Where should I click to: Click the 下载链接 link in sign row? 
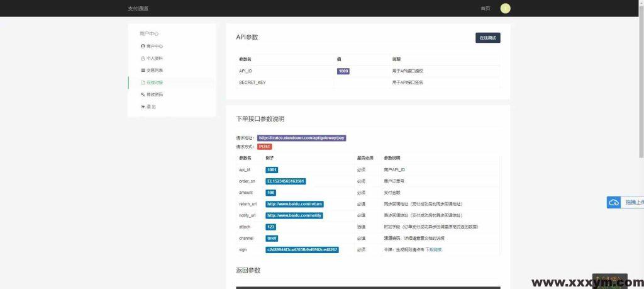433,250
